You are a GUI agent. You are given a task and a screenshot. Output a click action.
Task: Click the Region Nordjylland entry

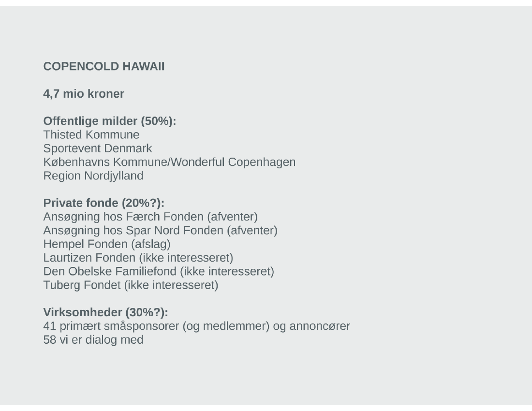coord(93,176)
